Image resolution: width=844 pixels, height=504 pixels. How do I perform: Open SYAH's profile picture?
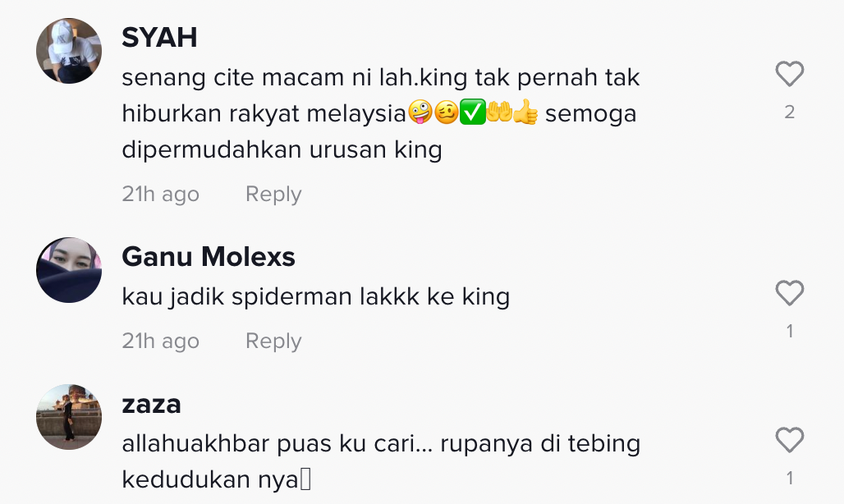(x=69, y=51)
